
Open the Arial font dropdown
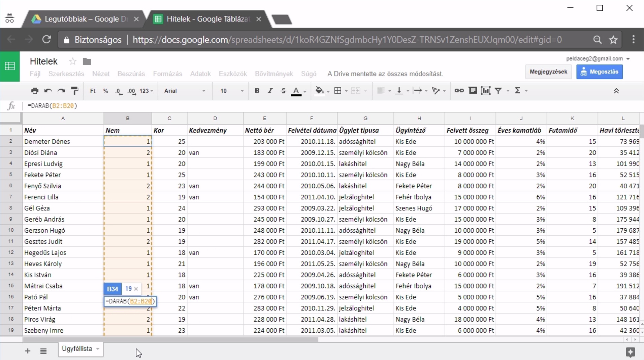coord(185,91)
